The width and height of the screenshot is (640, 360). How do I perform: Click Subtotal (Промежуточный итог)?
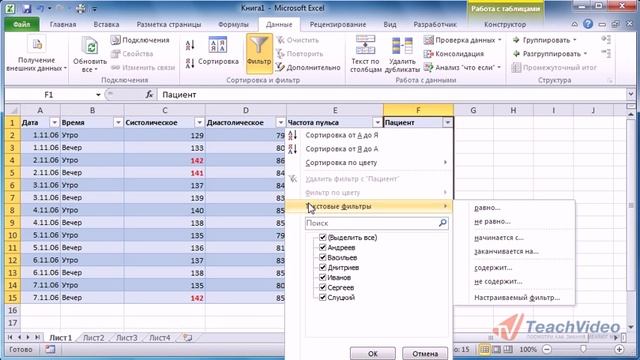click(x=554, y=67)
